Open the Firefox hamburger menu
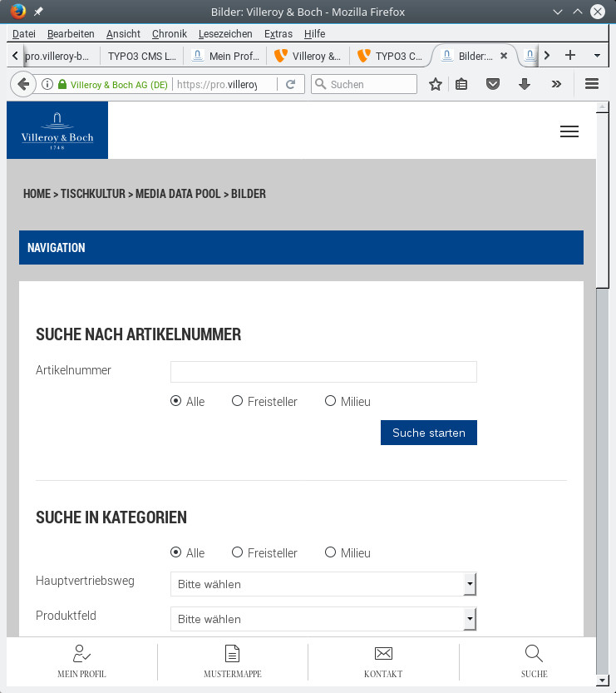This screenshot has height=693, width=616. (x=592, y=83)
